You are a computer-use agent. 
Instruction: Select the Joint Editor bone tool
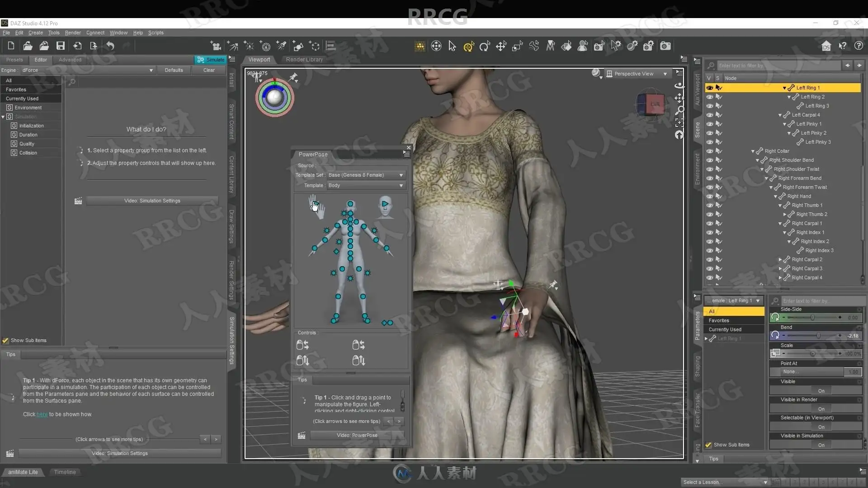534,46
